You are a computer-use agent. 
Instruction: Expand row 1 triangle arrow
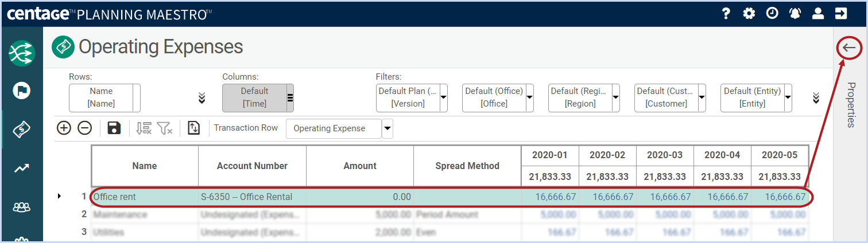tap(60, 197)
